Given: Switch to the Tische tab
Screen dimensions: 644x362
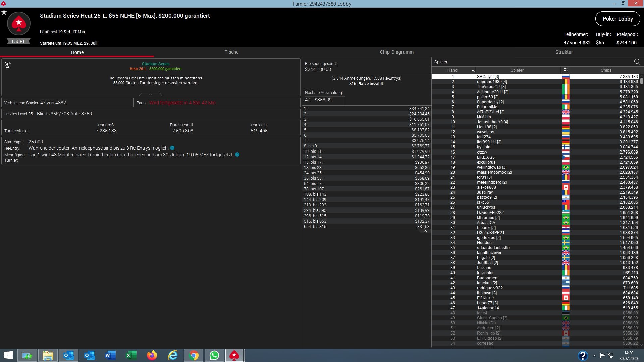Looking at the screenshot, I should click(231, 52).
